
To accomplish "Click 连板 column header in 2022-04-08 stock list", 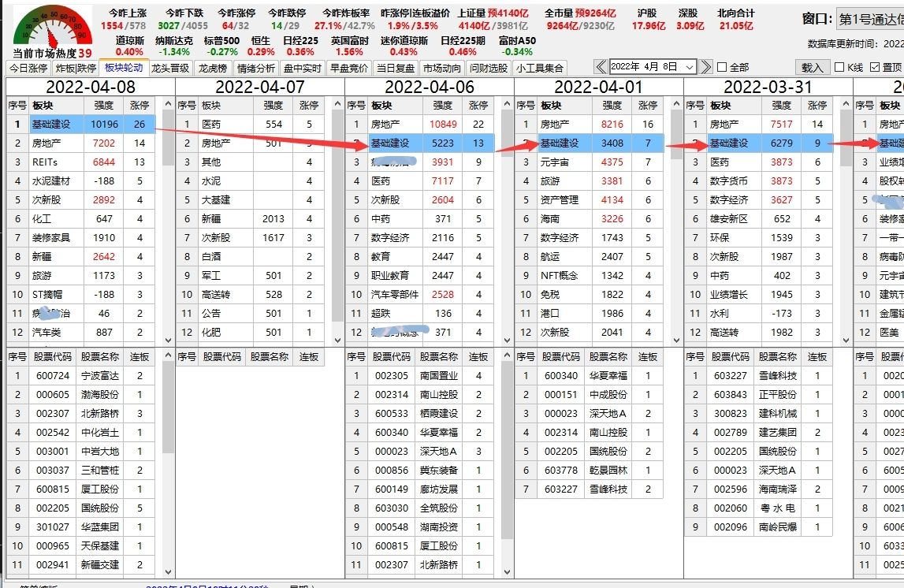I will (140, 357).
